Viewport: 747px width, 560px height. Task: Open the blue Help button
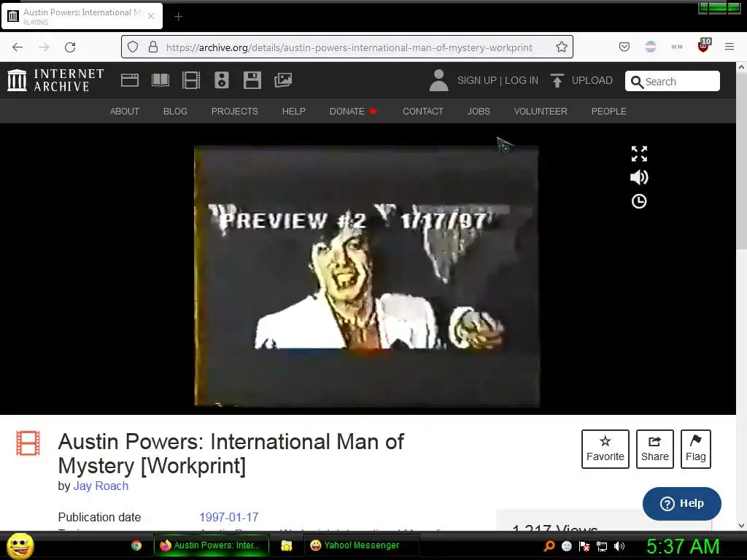pyautogui.click(x=681, y=503)
